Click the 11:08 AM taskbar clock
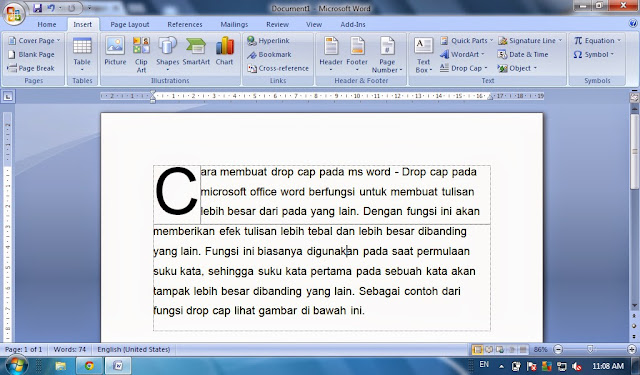640x375 pixels. (x=608, y=366)
